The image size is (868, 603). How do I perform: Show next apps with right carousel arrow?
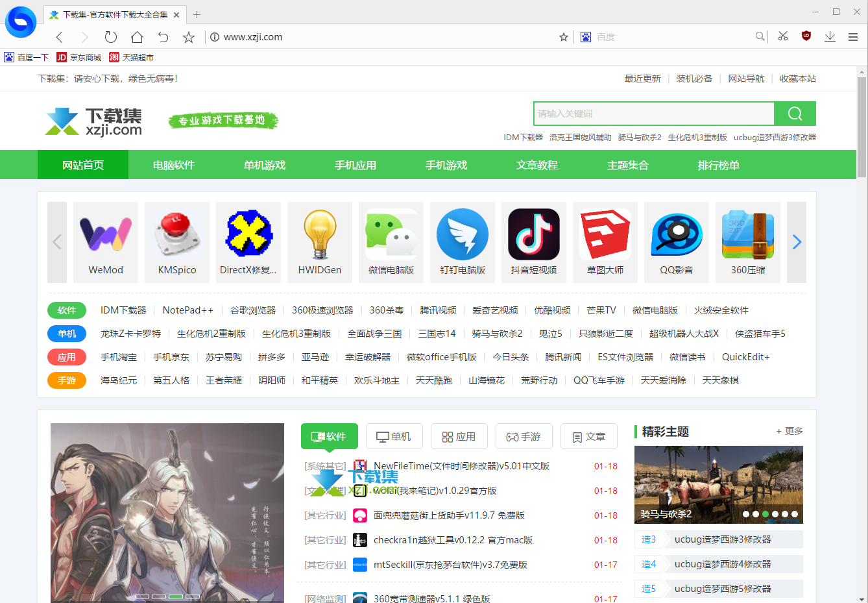pos(797,242)
